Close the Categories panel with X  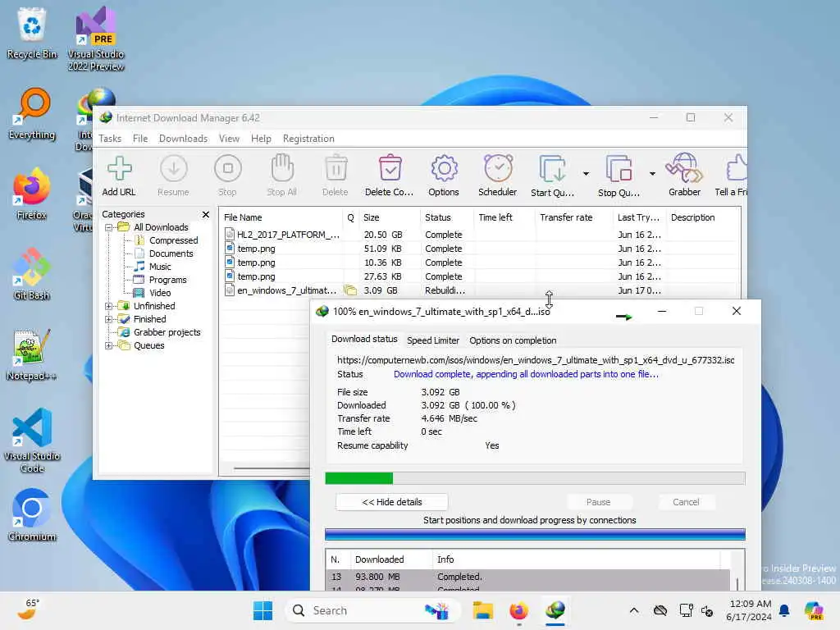(206, 214)
